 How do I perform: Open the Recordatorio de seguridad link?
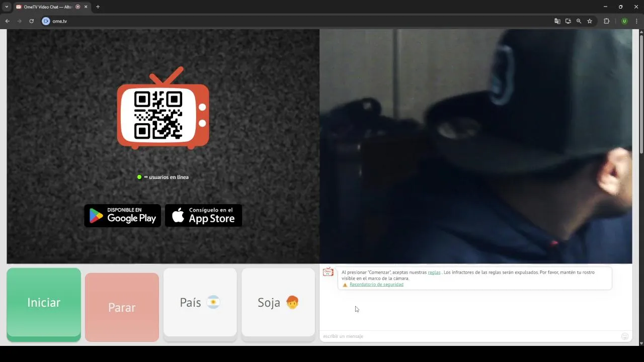pos(376,285)
